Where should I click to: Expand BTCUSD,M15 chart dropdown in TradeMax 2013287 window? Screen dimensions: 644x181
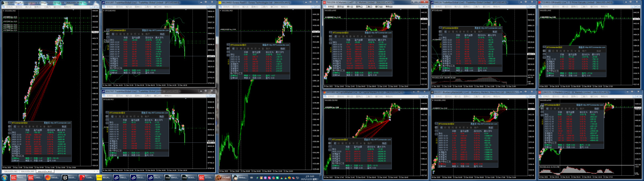(104, 10)
